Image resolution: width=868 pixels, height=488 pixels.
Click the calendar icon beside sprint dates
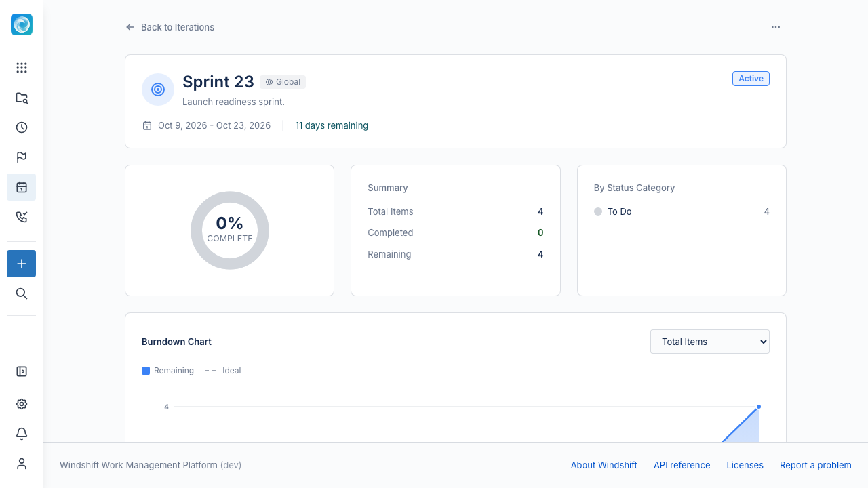pyautogui.click(x=147, y=125)
